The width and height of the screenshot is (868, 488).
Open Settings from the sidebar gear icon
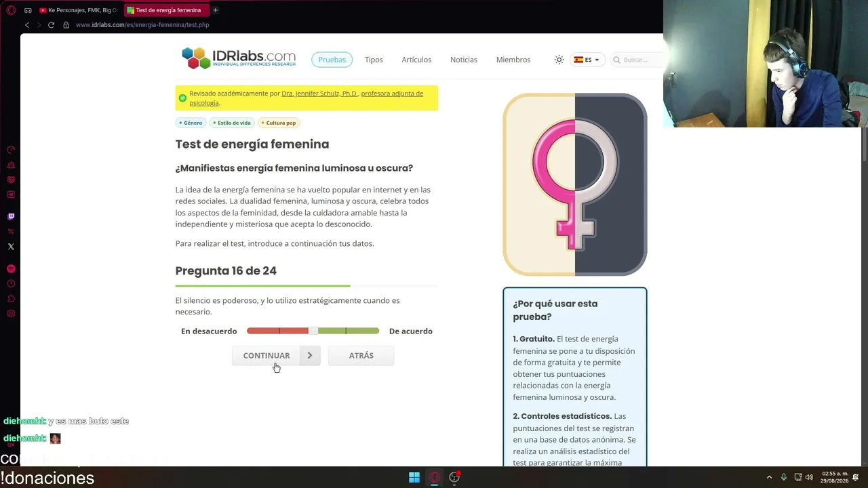[11, 314]
